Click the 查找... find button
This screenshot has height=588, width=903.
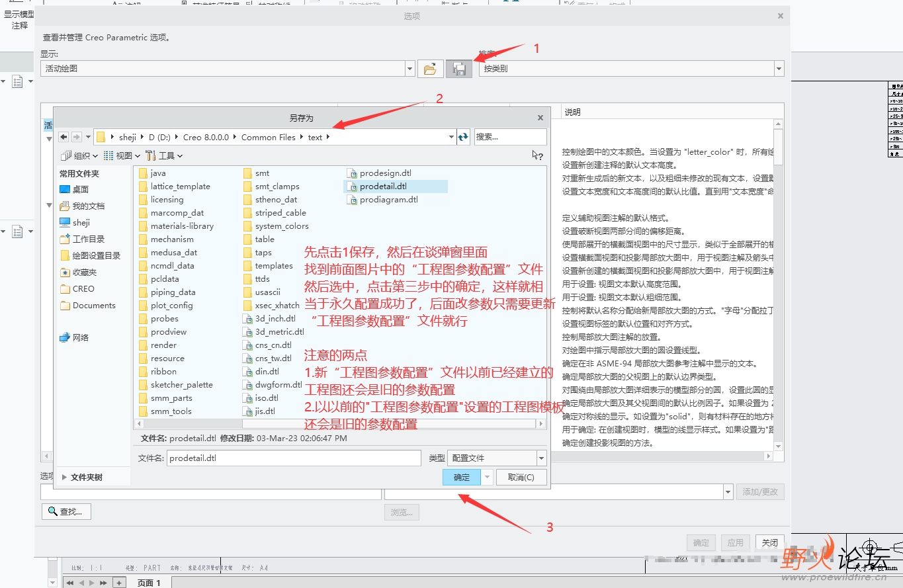point(66,511)
